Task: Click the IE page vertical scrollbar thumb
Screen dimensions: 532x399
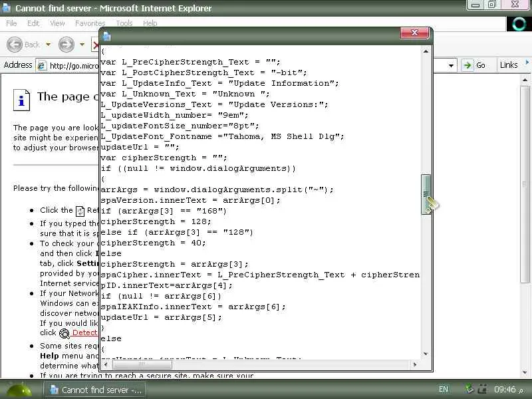Action: pyautogui.click(x=525, y=184)
